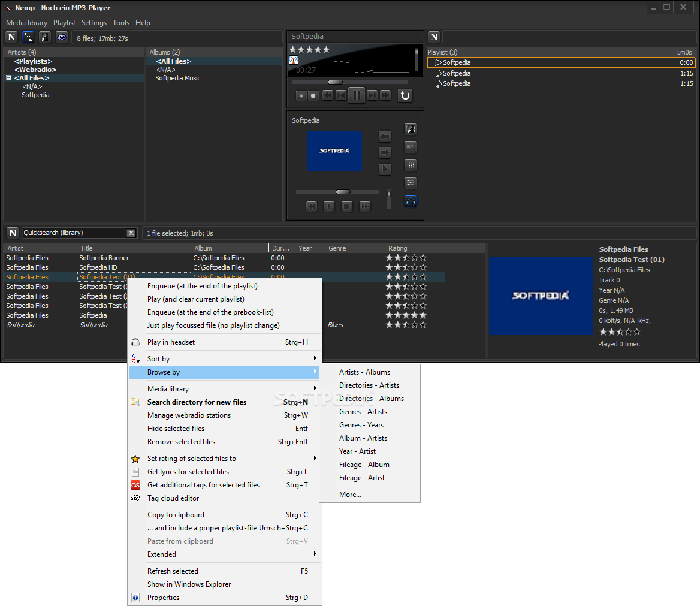Stop playback in the main player
Screen dimensions: 700x606
pyautogui.click(x=313, y=95)
